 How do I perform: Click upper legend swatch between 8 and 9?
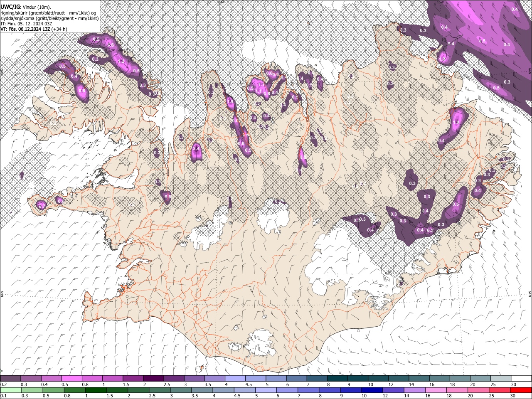pyautogui.click(x=338, y=378)
